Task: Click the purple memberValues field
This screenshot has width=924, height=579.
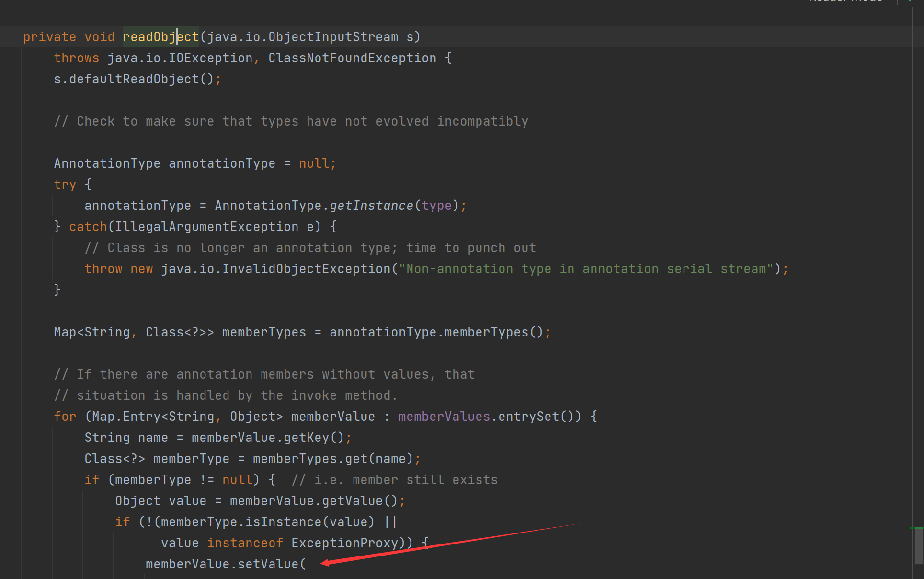Action: pyautogui.click(x=444, y=417)
